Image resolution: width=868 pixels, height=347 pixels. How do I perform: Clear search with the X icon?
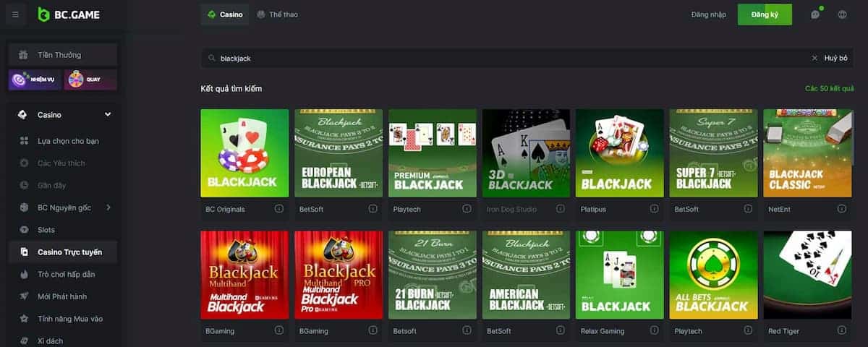click(814, 58)
